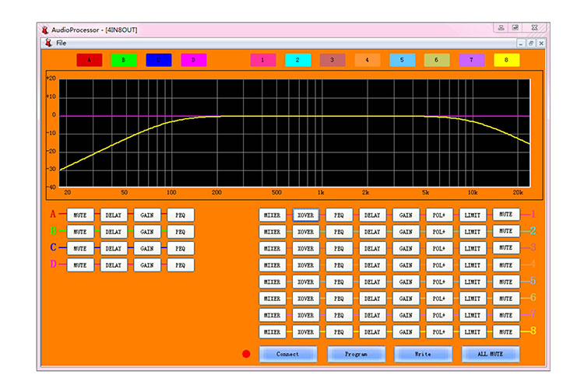Viewport: 584px width, 392px height.
Task: Open the File menu
Action: click(x=62, y=43)
